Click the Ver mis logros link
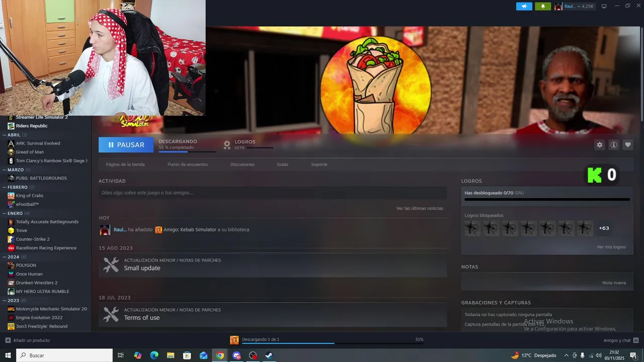Image resolution: width=644 pixels, height=362 pixels. point(611,247)
